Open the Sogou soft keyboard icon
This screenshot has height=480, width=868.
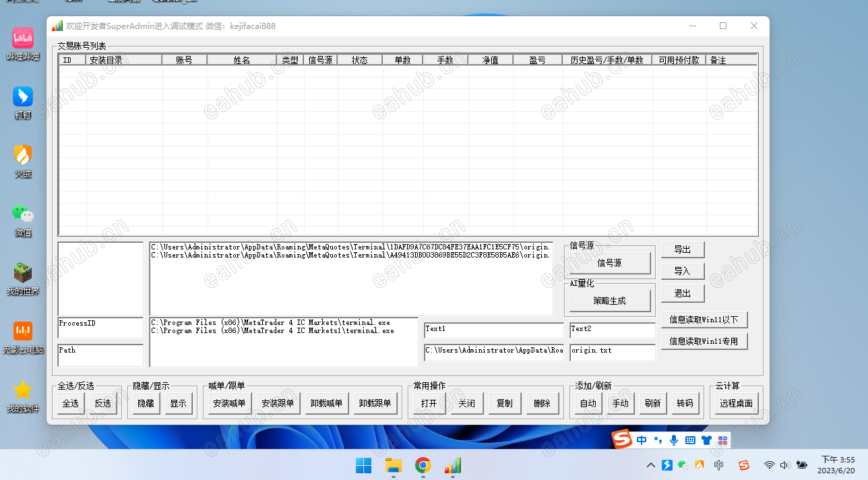pyautogui.click(x=690, y=440)
